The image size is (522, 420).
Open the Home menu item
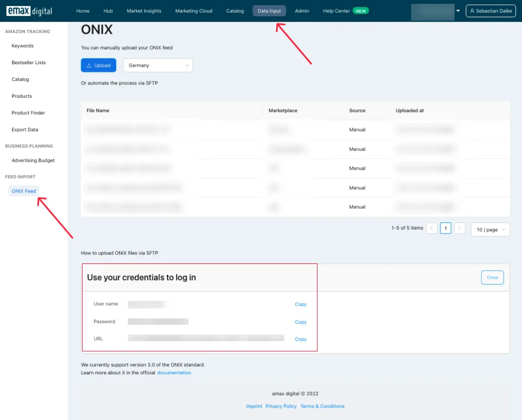click(x=83, y=11)
